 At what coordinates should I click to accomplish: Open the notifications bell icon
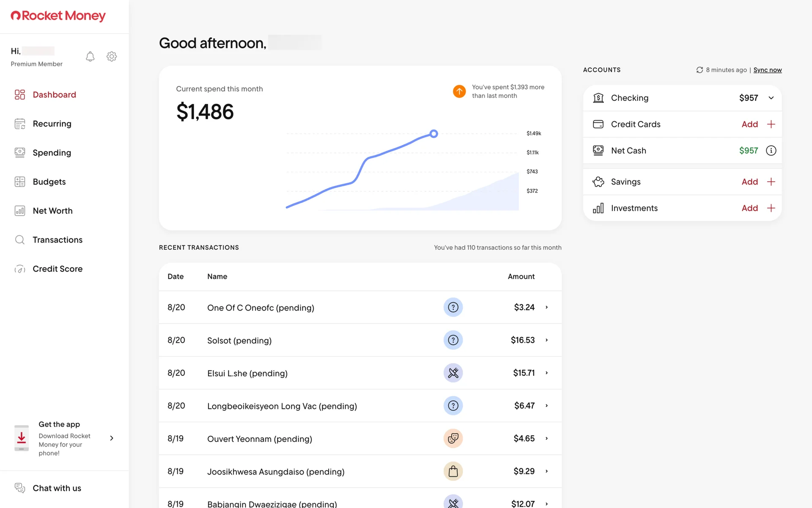click(x=90, y=57)
